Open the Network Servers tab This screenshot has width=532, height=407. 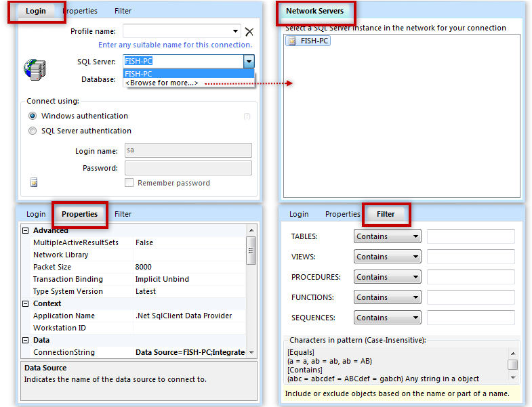[x=314, y=11]
